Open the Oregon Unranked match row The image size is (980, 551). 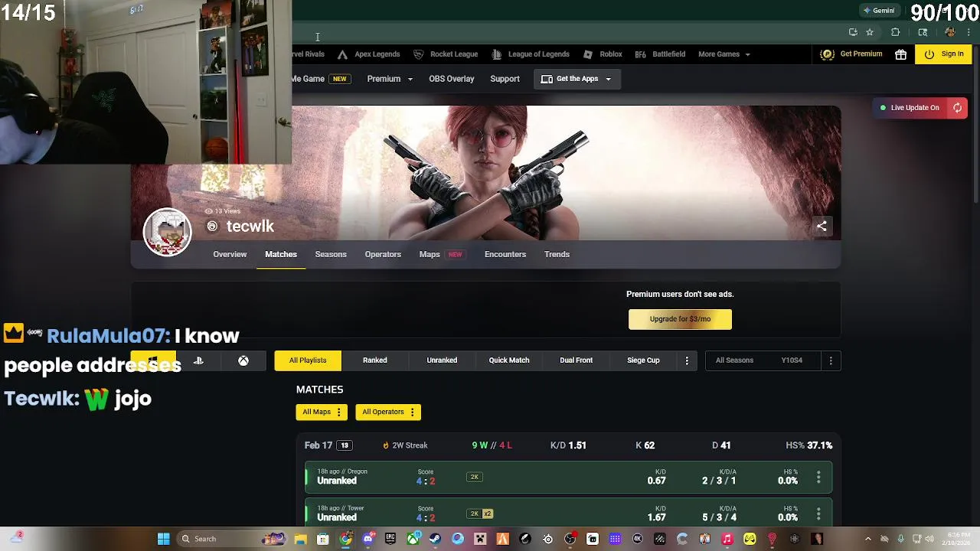coord(568,477)
